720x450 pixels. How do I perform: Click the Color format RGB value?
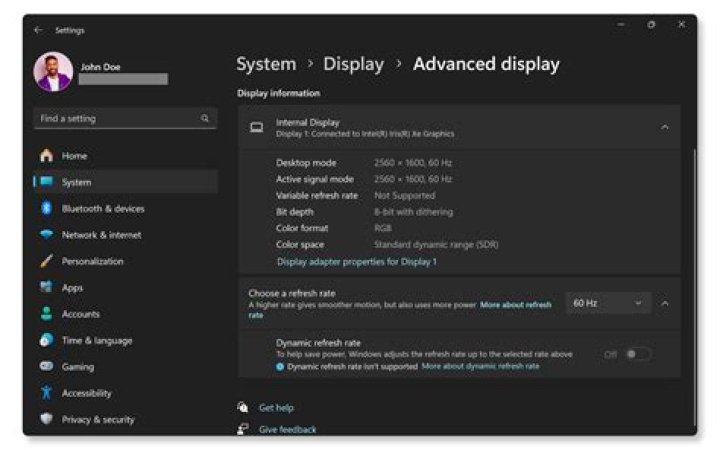(383, 228)
